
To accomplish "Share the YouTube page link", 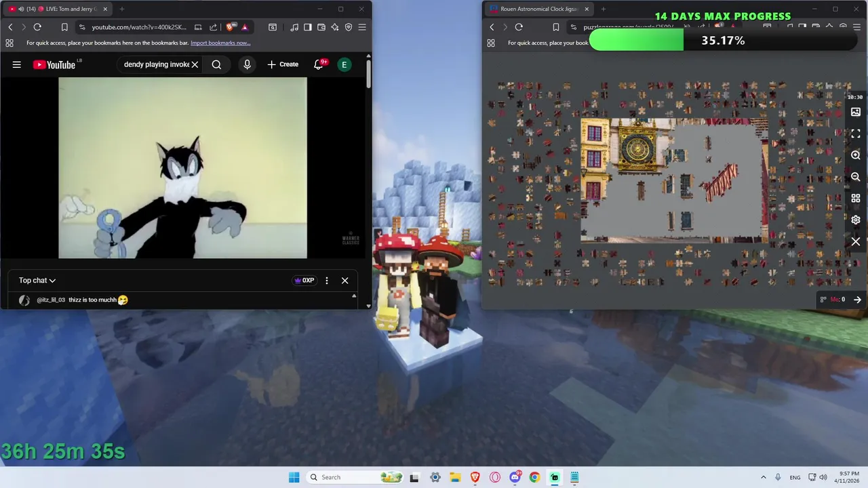I will pyautogui.click(x=213, y=27).
